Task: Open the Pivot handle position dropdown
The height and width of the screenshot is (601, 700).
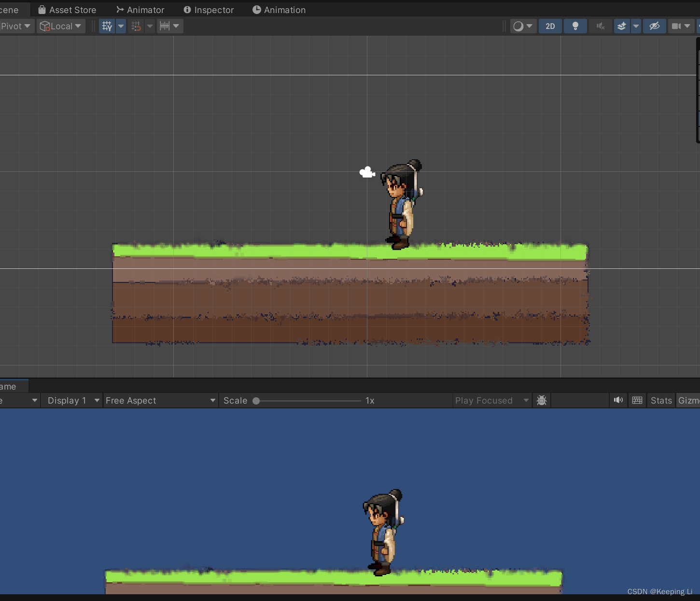Action: coord(16,26)
